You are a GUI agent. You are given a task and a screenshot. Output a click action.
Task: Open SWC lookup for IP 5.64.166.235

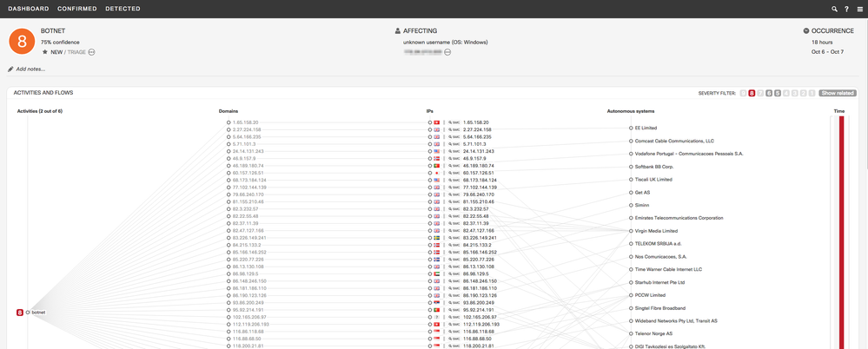point(454,136)
